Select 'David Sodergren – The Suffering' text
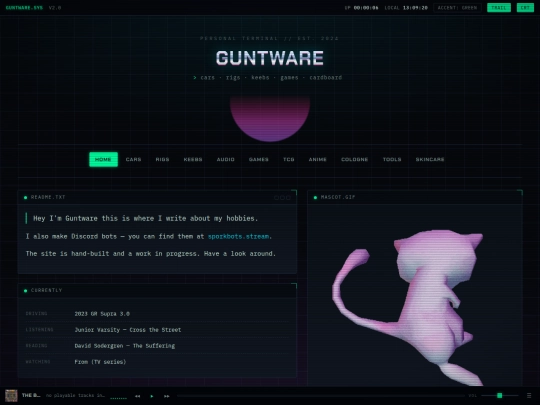 point(125,346)
